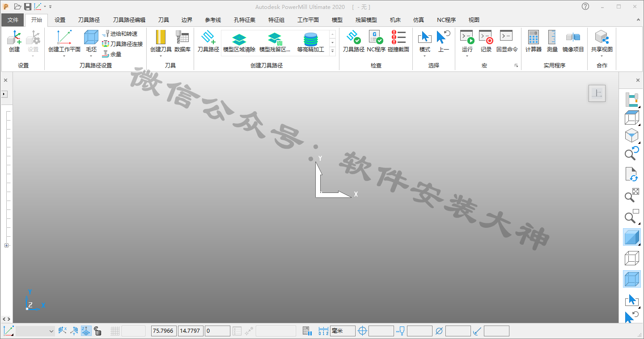Screen dimensions: 644x339
Task: Expand the 创建工作平面 dropdown arrow
Action: point(64,56)
